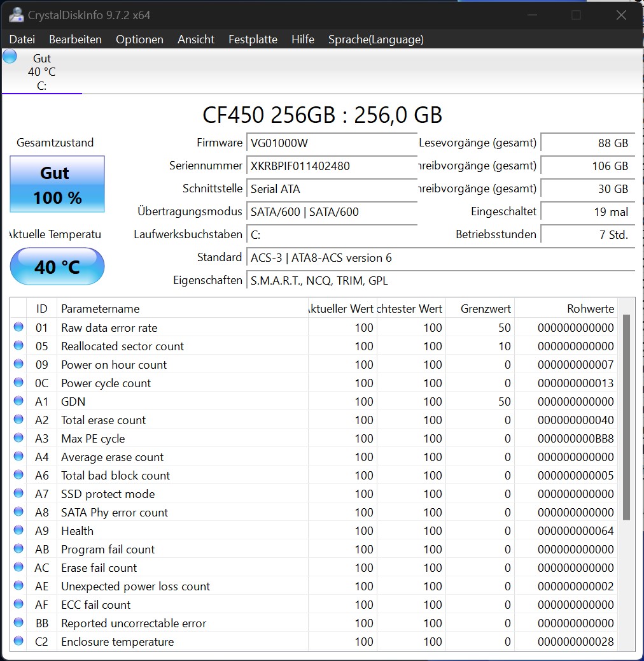Open the Ansicht menu

tap(196, 39)
